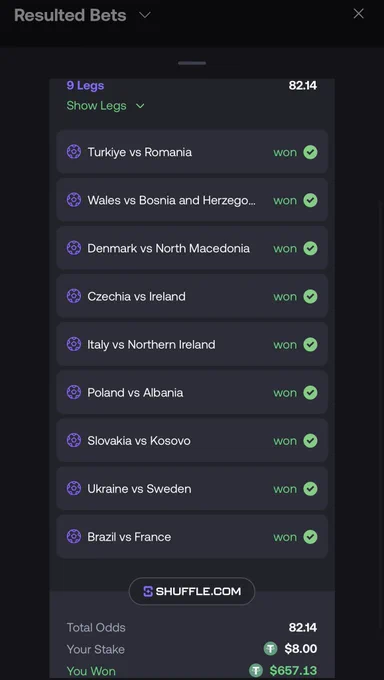Click the soccer icon beside Turkiye vs Romania

click(x=74, y=152)
